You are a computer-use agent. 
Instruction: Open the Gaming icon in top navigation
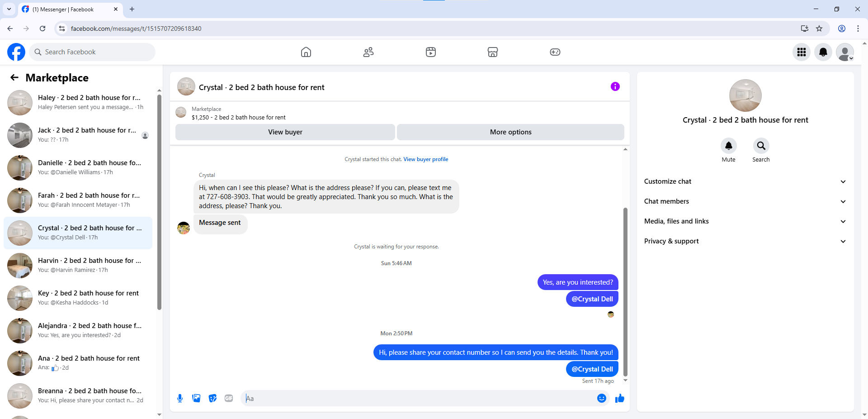pyautogui.click(x=555, y=52)
